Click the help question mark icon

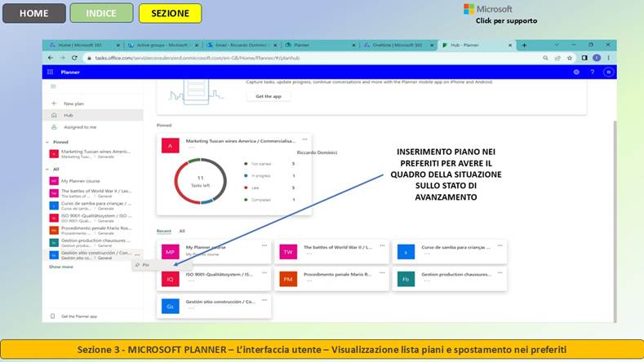point(593,72)
